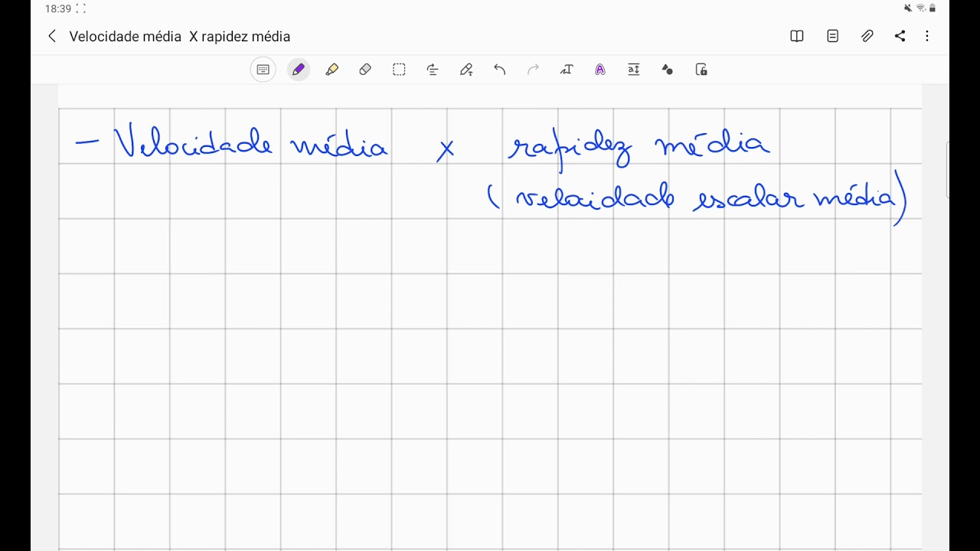Select the Highlighter tool

click(x=332, y=70)
